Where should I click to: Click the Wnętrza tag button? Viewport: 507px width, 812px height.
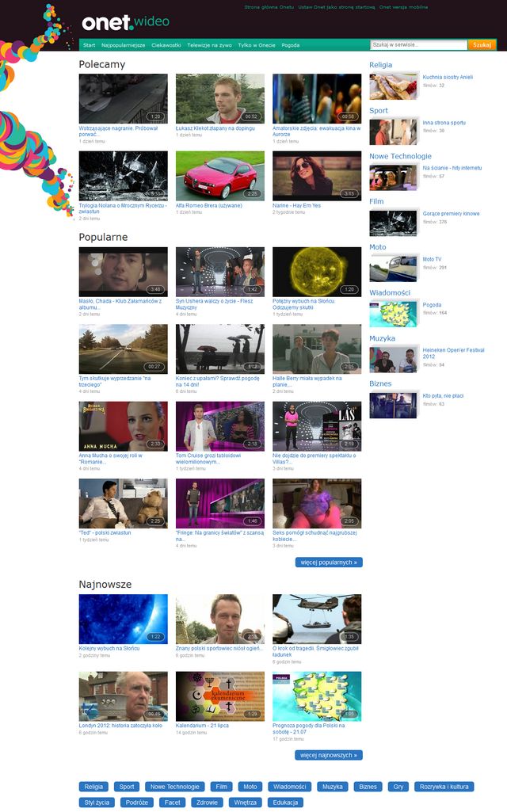pos(245,802)
